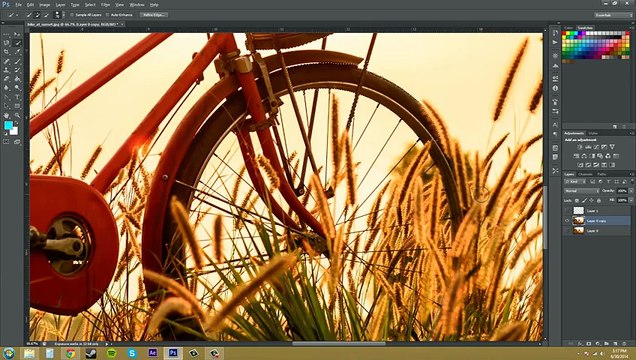Switch to the Channels tab
The image size is (636, 360).
point(585,174)
